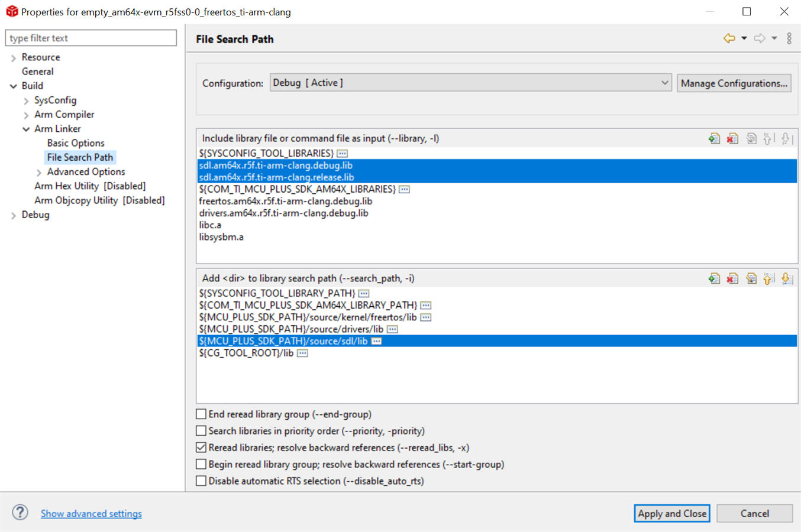Expand the Arm Compiler tree node

point(26,115)
